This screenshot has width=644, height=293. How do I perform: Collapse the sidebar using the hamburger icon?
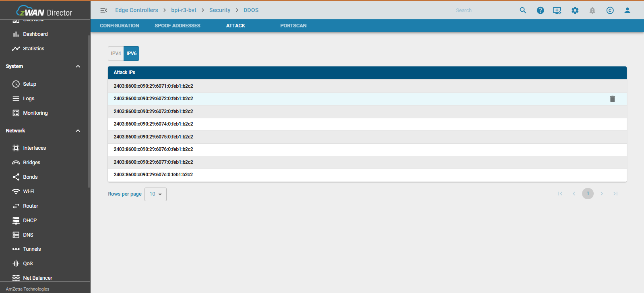click(103, 10)
